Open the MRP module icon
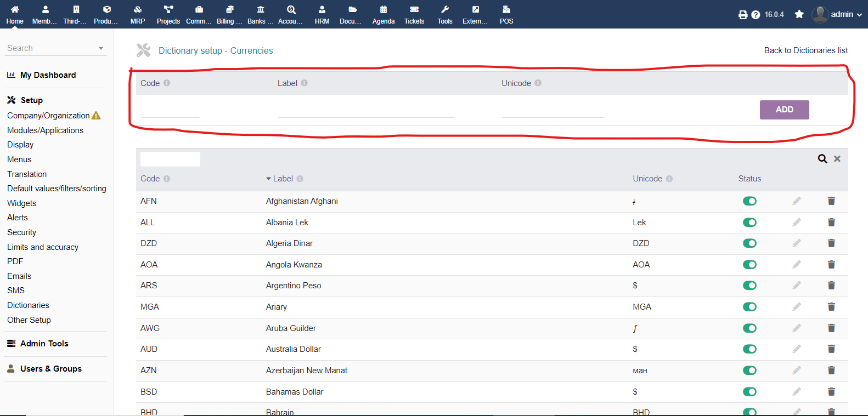This screenshot has width=868, height=416. coord(138,9)
